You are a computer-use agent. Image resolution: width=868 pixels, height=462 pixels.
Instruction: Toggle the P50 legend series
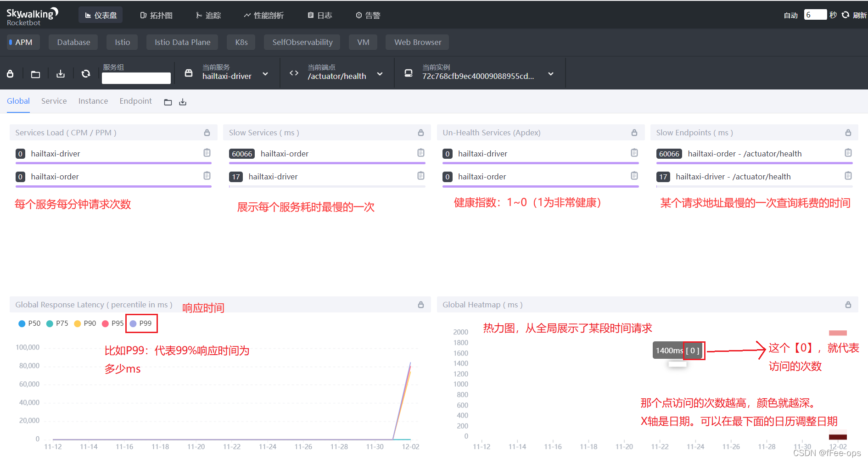(29, 323)
